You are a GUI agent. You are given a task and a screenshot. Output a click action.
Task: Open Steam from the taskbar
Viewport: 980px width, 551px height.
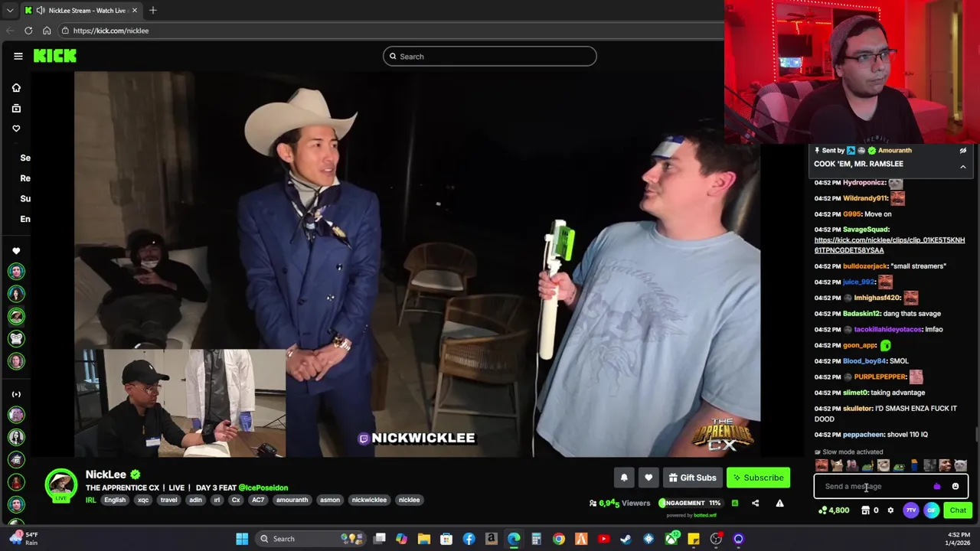pos(626,539)
